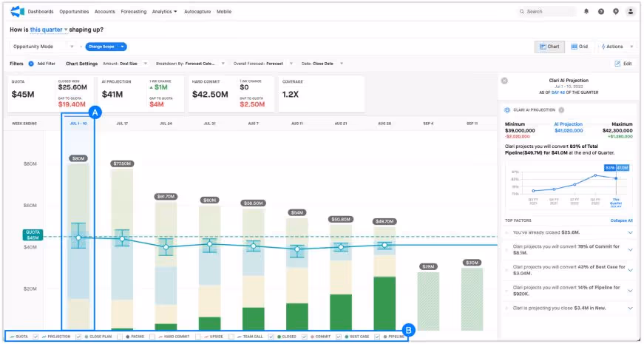Open the Forecasting menu item
Screen dimensions: 644x344
(134, 12)
